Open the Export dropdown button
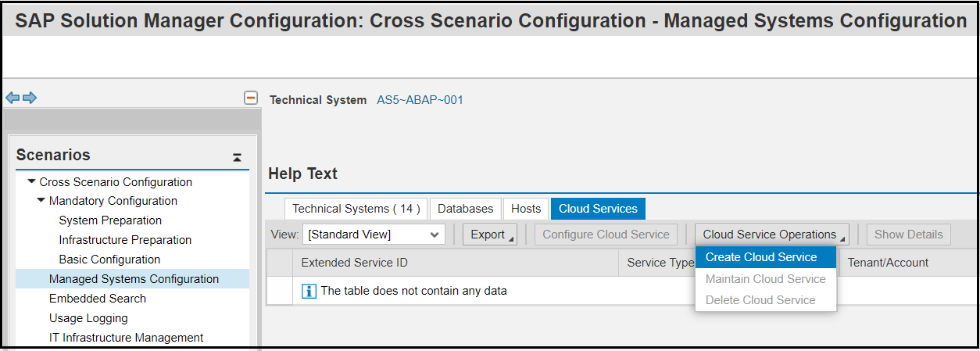 [490, 234]
